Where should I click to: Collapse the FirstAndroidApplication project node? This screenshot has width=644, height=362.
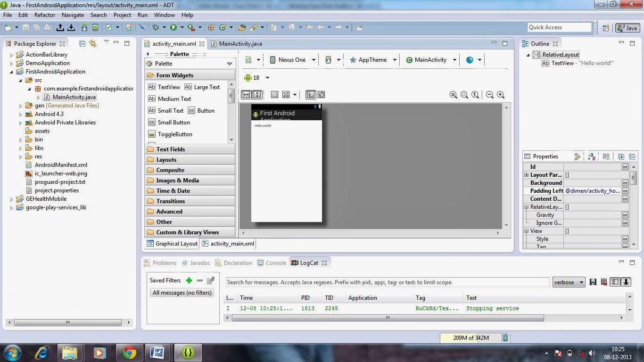(12, 72)
